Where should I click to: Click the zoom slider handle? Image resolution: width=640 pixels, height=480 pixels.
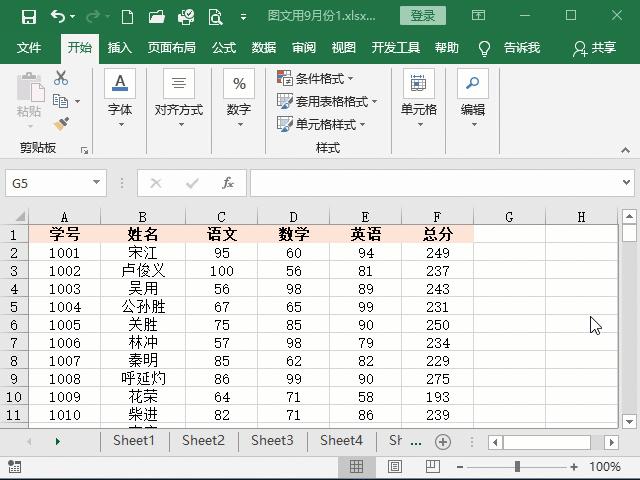click(x=517, y=467)
